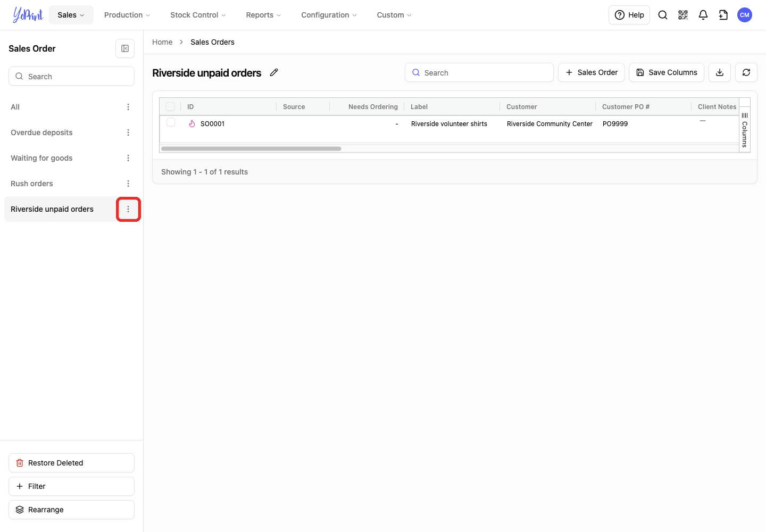Open options menu for Overdue deposits
Image resolution: width=766 pixels, height=532 pixels.
[x=128, y=132]
